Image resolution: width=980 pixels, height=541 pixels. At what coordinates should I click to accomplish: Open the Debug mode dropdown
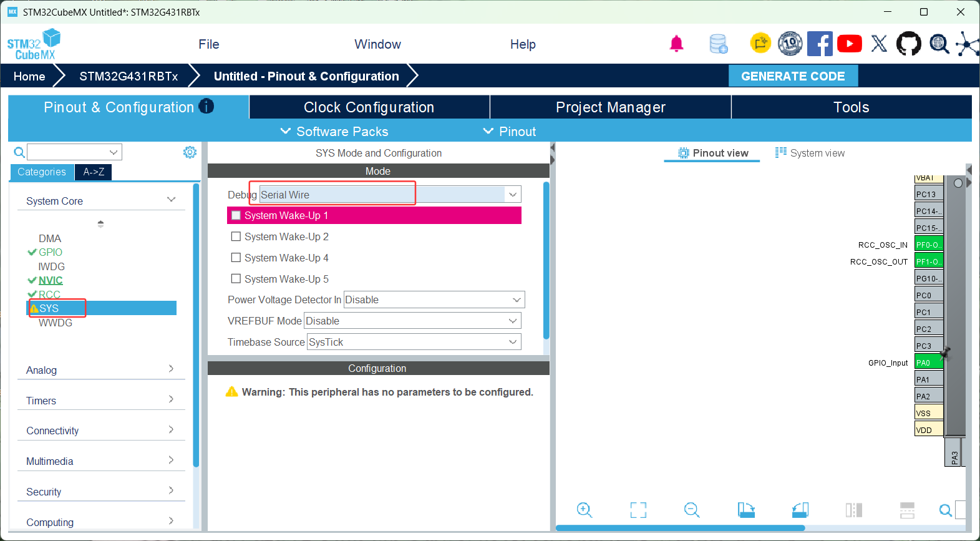(390, 195)
